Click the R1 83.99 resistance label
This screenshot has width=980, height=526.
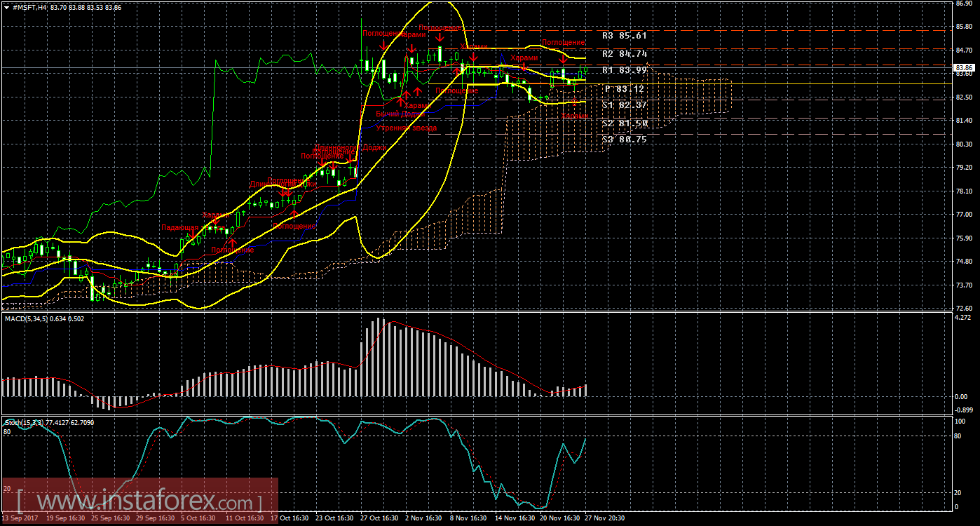pyautogui.click(x=624, y=71)
